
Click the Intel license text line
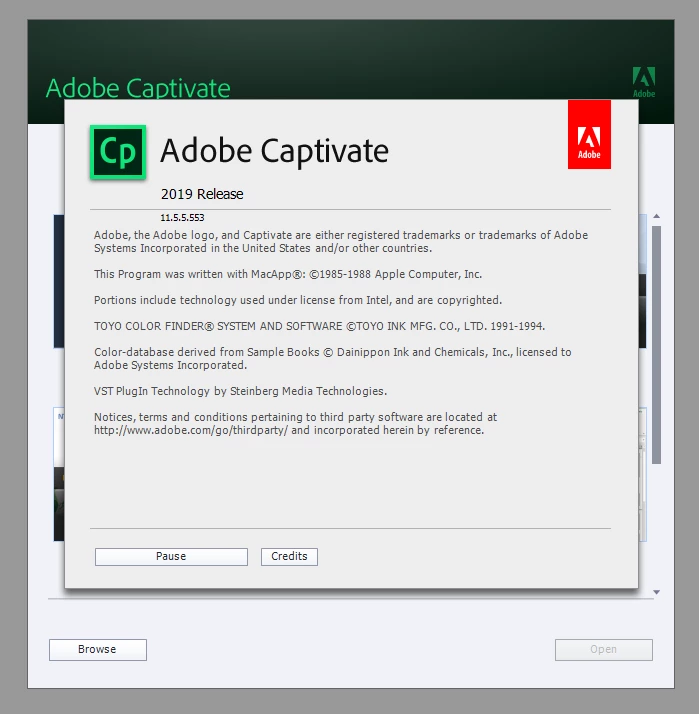point(298,300)
